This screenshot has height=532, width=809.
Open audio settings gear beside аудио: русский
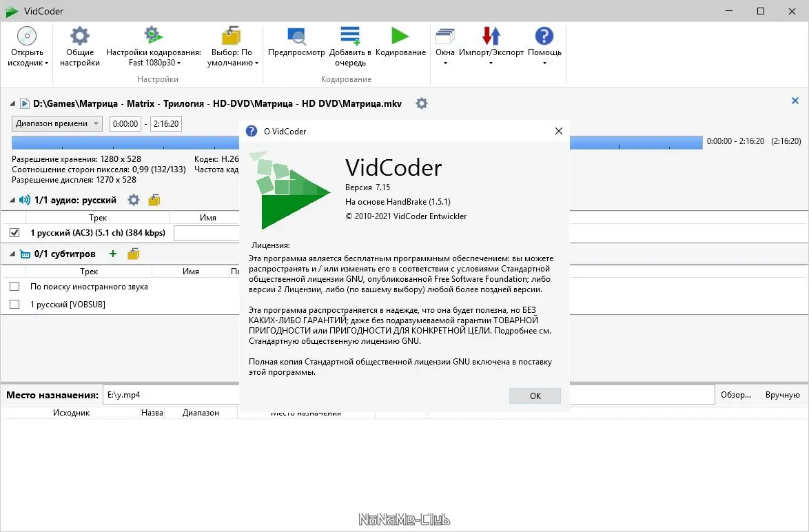coord(134,200)
